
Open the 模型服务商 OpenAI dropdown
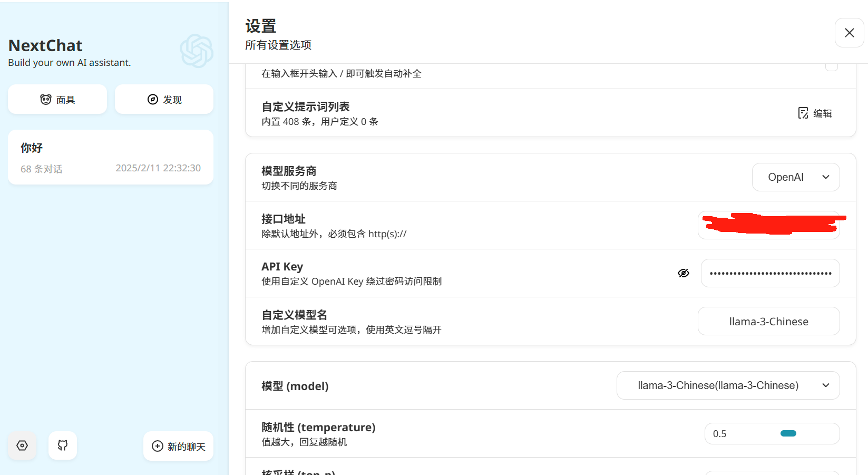coord(796,177)
